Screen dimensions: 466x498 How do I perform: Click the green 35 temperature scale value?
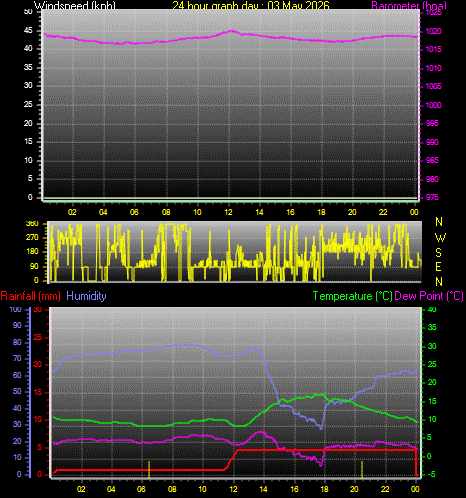[432, 327]
